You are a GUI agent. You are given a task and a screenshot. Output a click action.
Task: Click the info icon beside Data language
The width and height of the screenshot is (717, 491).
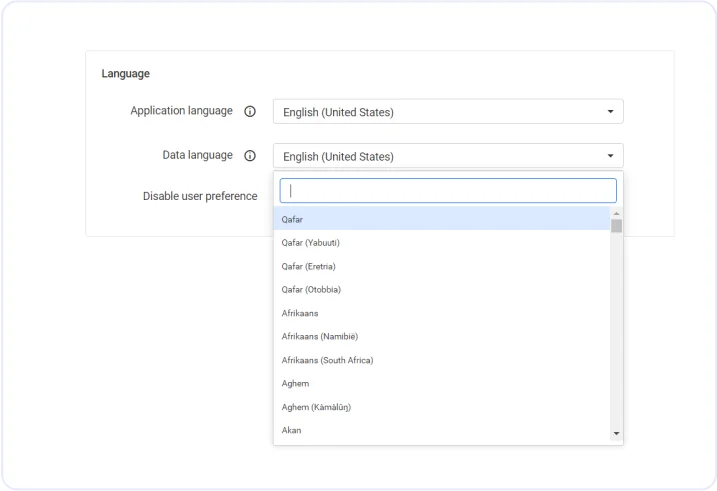point(250,156)
